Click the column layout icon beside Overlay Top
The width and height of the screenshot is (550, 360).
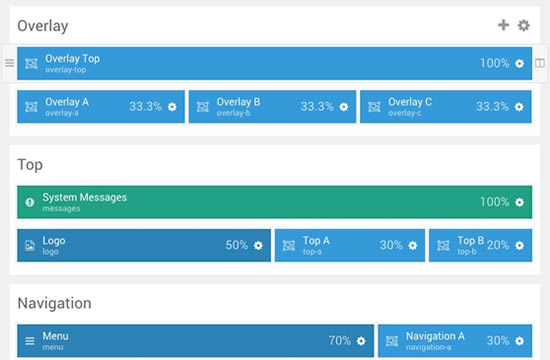point(540,63)
